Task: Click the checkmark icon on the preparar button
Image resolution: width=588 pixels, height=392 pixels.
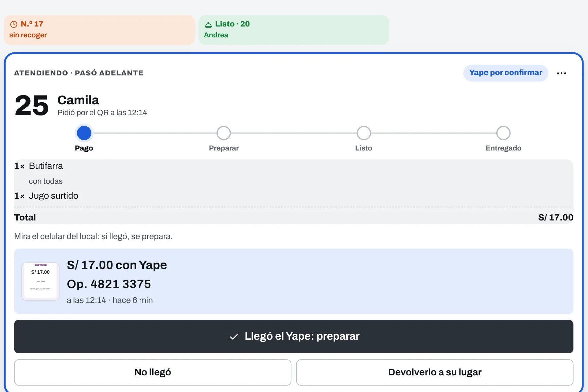Action: 234,337
